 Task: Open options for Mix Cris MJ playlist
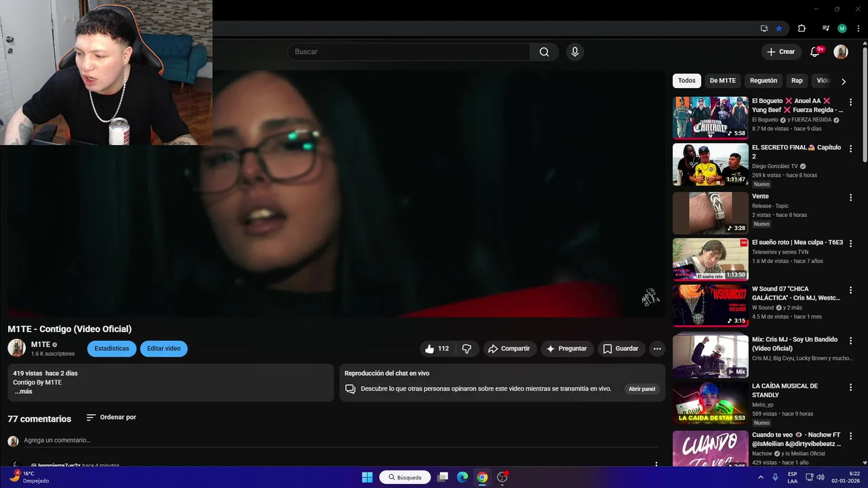click(850, 341)
